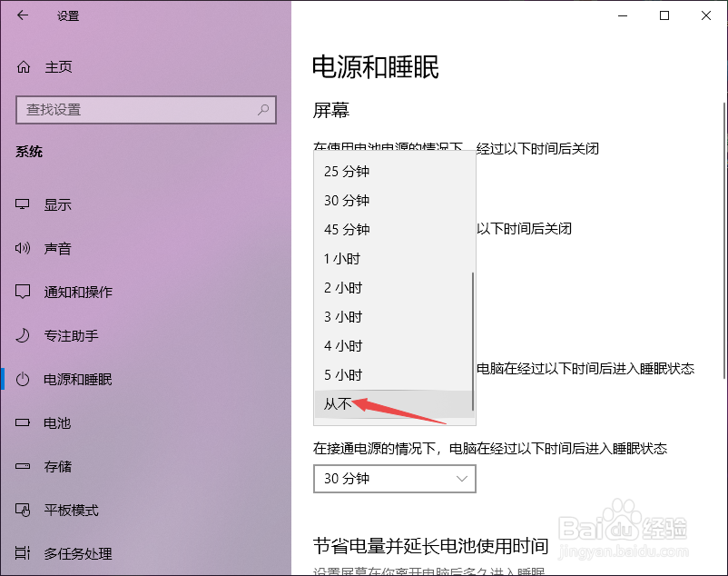Click the back arrow to return
Viewport: 728px width, 576px height.
pos(22,15)
